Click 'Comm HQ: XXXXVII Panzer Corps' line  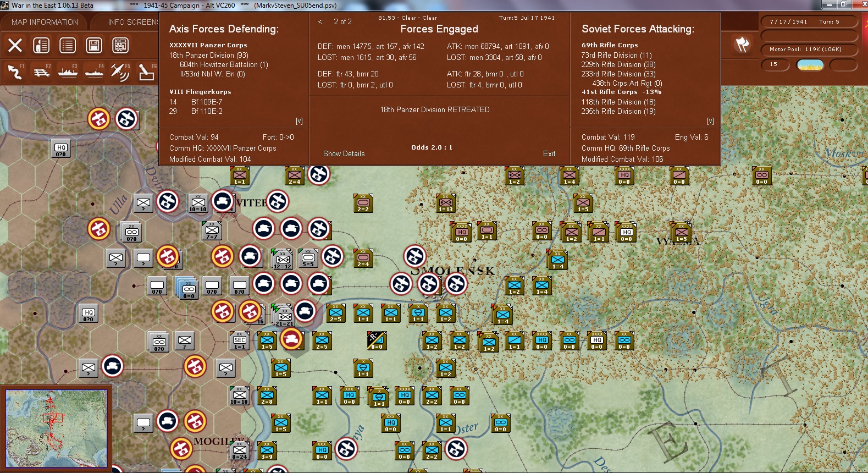pyautogui.click(x=223, y=148)
